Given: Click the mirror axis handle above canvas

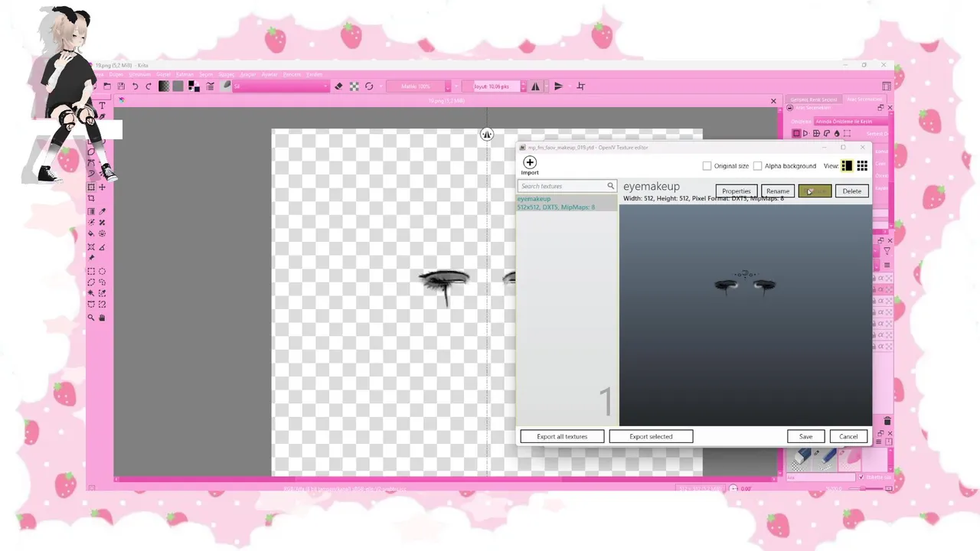Looking at the screenshot, I should pyautogui.click(x=487, y=135).
